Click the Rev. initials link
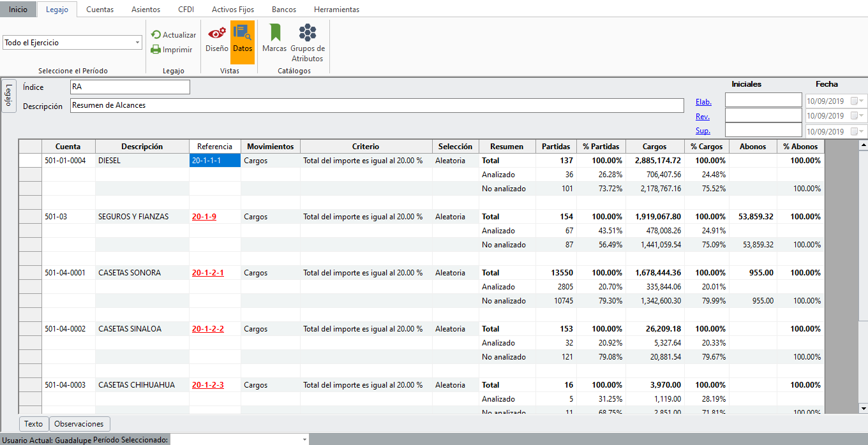Screen dimensions: 868x445 [702, 117]
